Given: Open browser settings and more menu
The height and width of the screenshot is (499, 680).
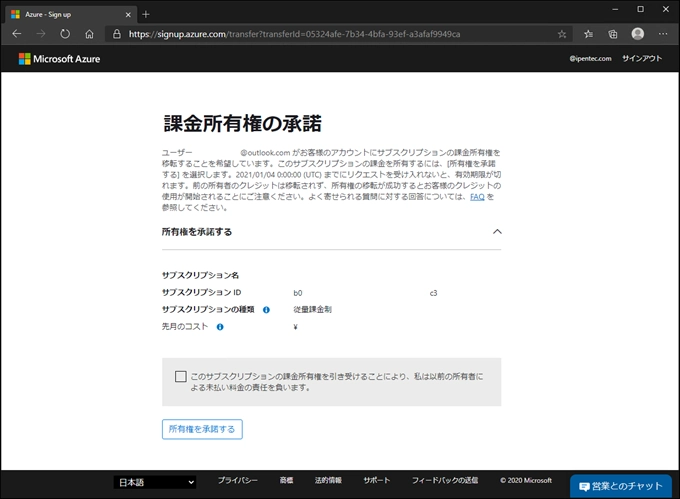Looking at the screenshot, I should (x=663, y=34).
